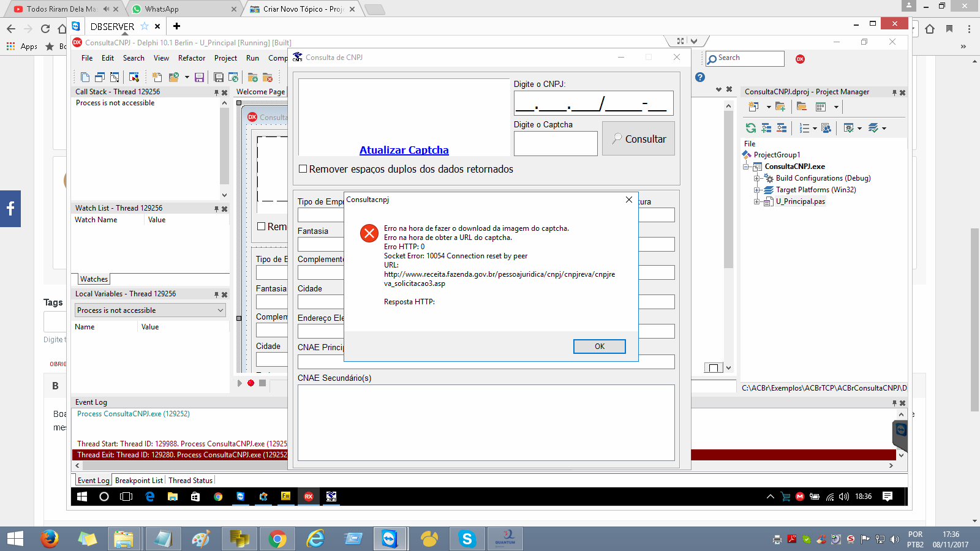Open the View grid dropdown arrow in Project Manager
The height and width of the screenshot is (551, 980).
pyautogui.click(x=835, y=107)
